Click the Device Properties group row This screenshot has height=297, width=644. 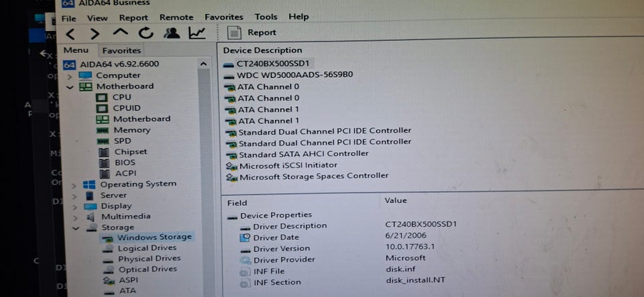click(x=276, y=215)
